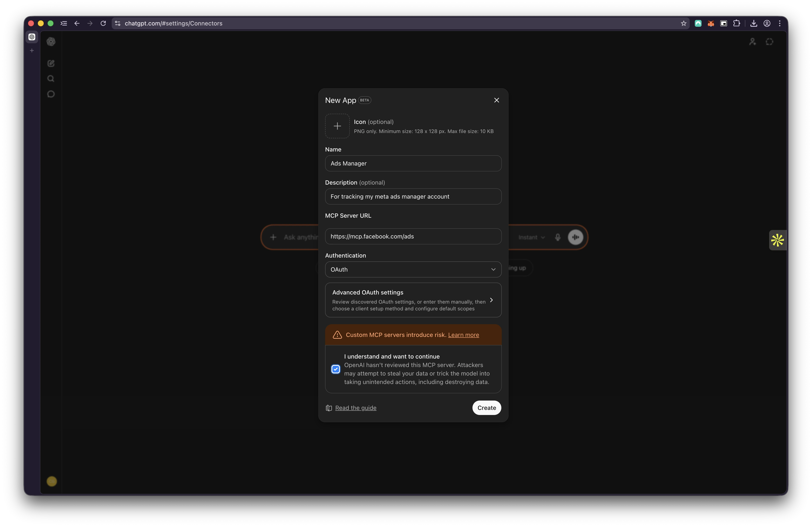Open the Authentication OAuth dropdown
Screen dimensions: 812x527
click(x=413, y=269)
